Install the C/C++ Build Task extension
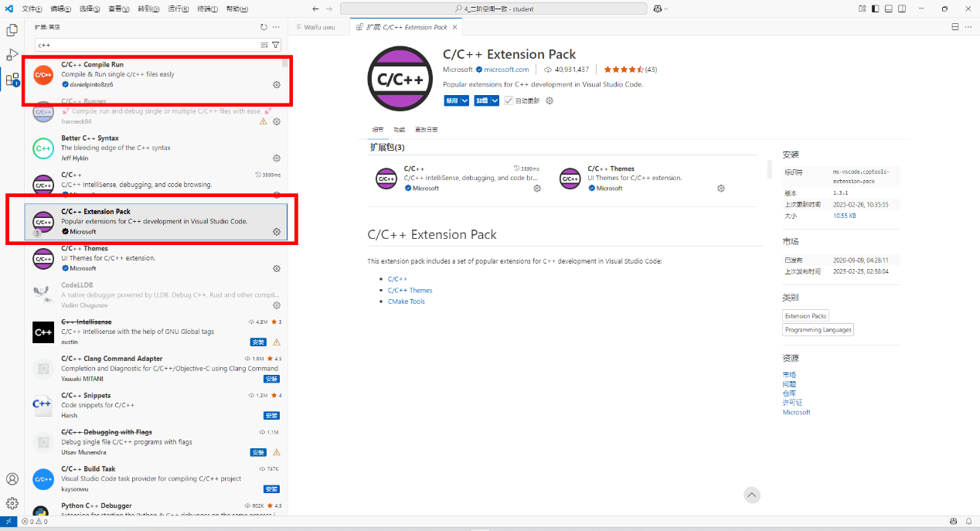Screen dimensions: 980x531 [271, 489]
